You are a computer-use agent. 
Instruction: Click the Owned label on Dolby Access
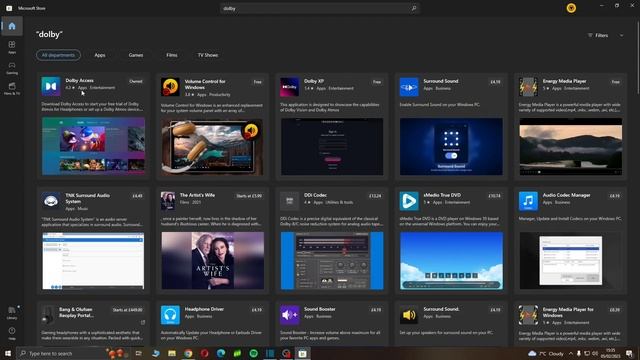136,81
